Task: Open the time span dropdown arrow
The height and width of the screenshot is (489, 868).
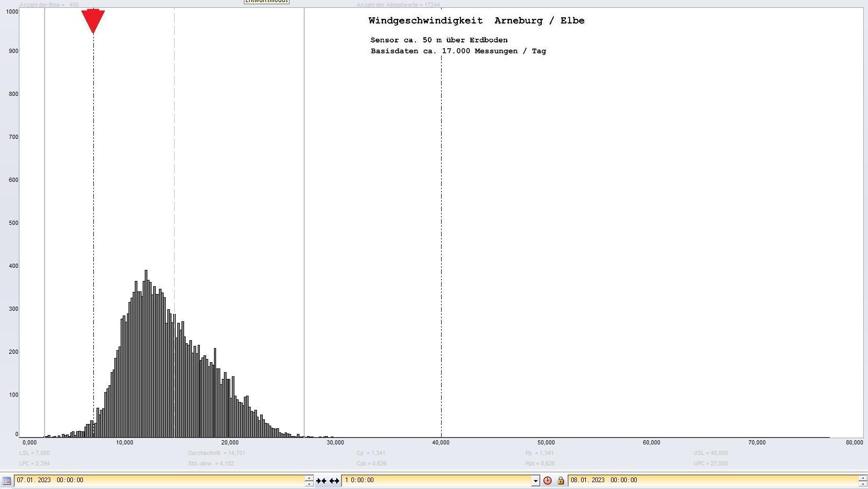Action: [535, 481]
